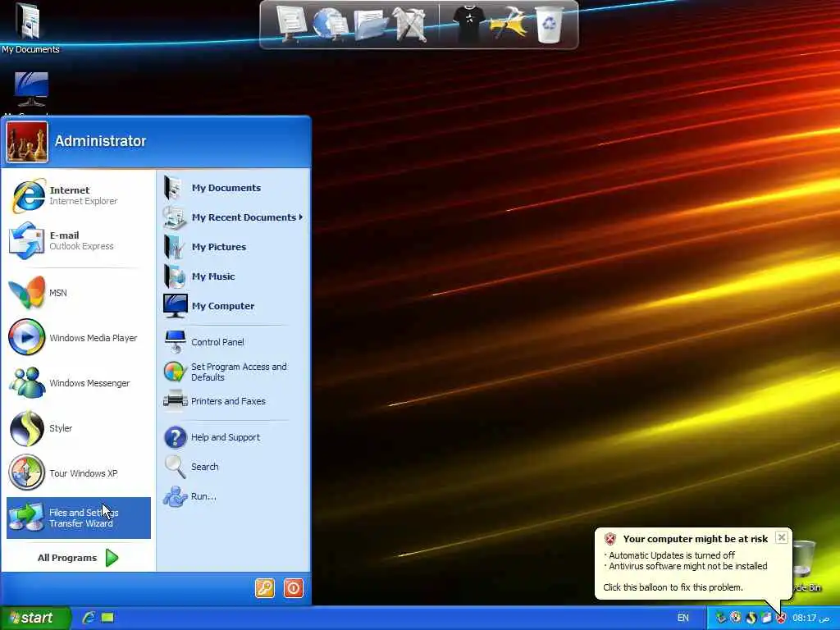Click the 'Your computer might be at risk' balloon
Viewport: 840px width, 630px height.
(x=693, y=563)
